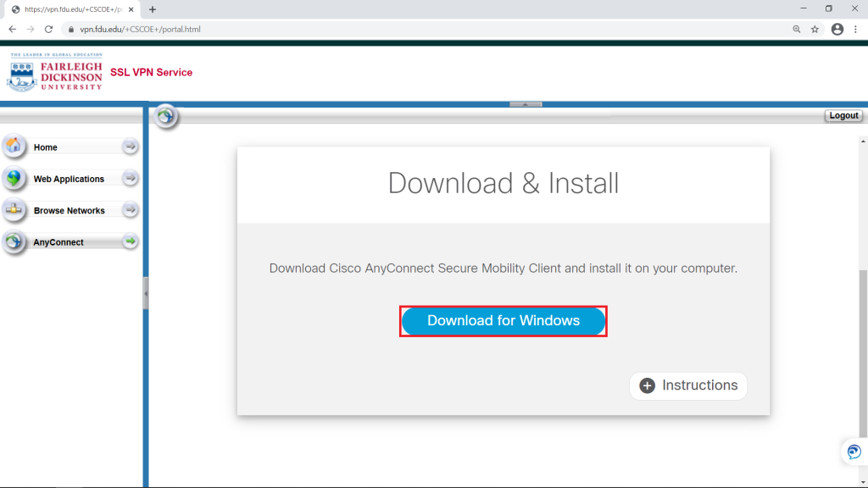Viewport: 868px width, 488px height.
Task: Click the AnyConnect globe icon in toolbar
Action: (x=165, y=115)
